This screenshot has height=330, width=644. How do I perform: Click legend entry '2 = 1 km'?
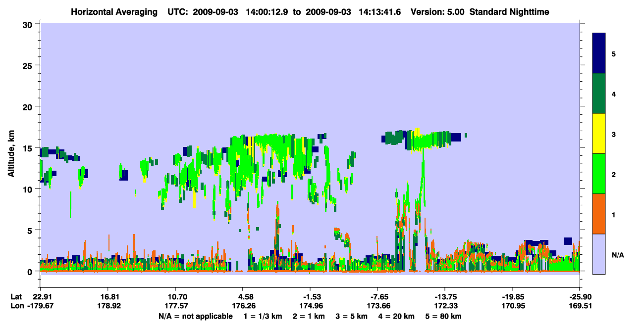click(309, 316)
